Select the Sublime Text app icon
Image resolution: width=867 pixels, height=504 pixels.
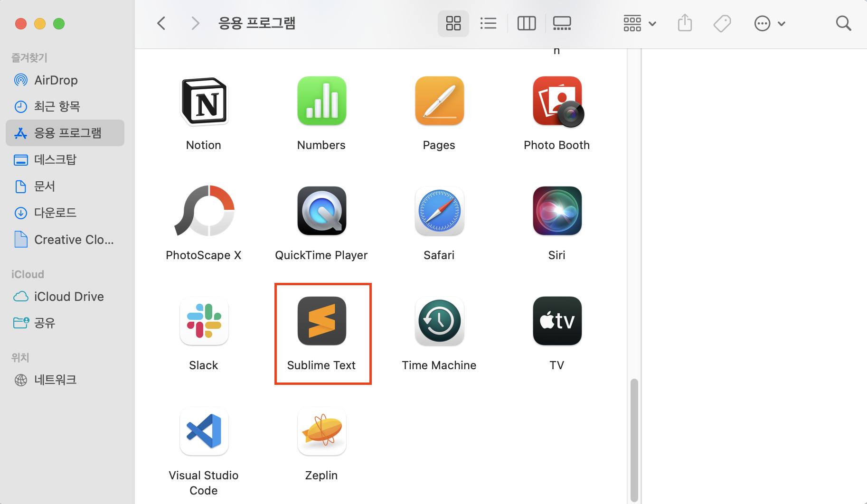321,321
